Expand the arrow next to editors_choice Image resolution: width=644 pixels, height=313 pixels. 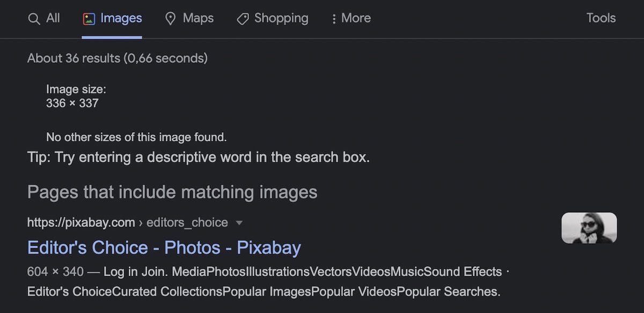(x=239, y=222)
